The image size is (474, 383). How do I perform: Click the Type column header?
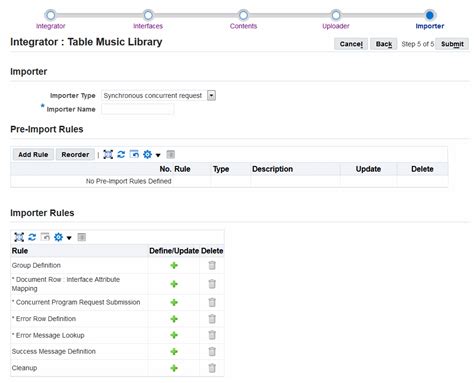pyautogui.click(x=221, y=169)
